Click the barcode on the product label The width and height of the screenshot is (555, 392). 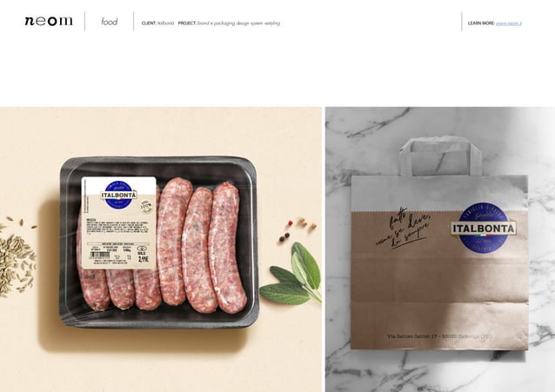pos(100,255)
